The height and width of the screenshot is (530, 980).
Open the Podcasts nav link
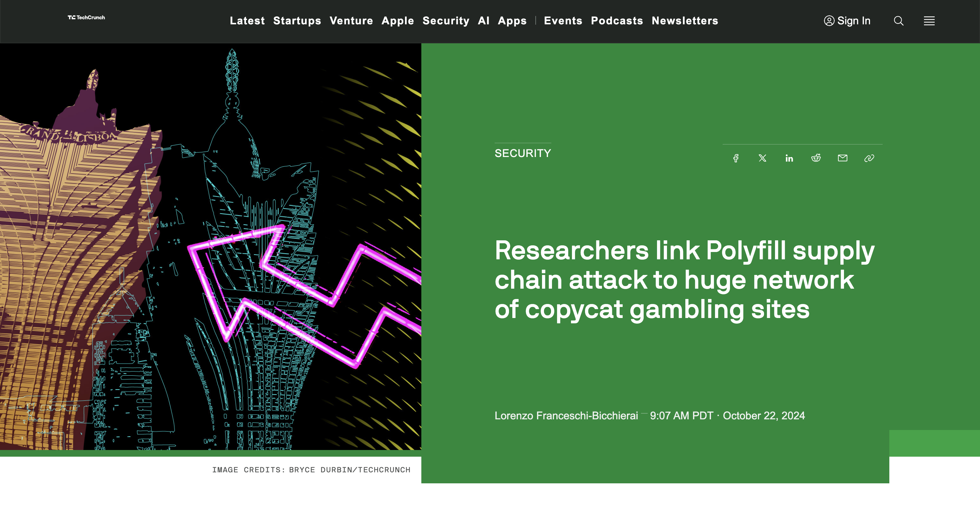click(617, 21)
